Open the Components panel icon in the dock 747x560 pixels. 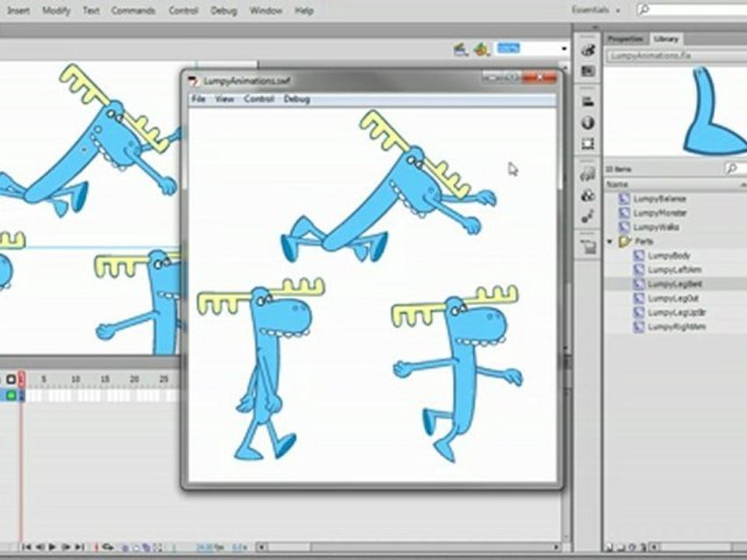click(588, 196)
